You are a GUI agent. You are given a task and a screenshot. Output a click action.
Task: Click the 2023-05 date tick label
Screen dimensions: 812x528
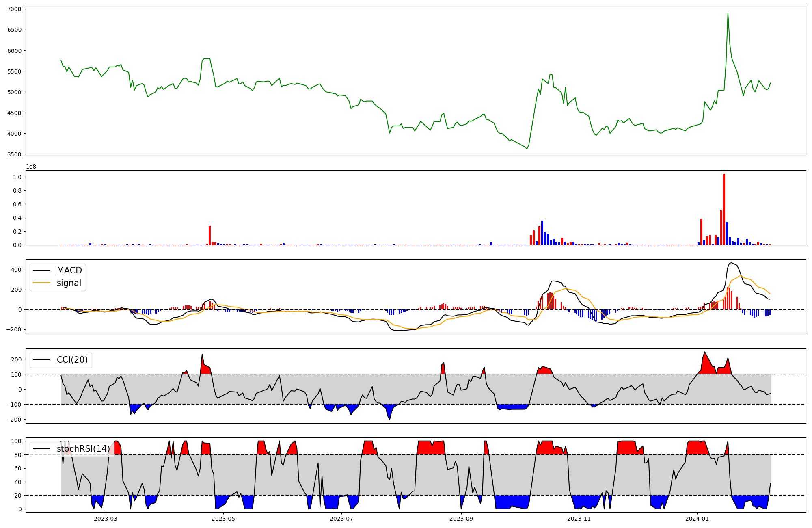[223, 519]
